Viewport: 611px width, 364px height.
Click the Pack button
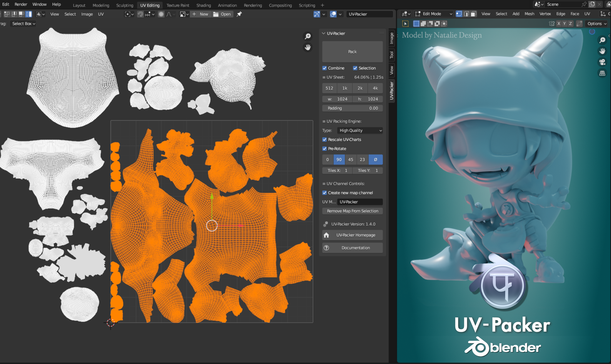pos(352,52)
